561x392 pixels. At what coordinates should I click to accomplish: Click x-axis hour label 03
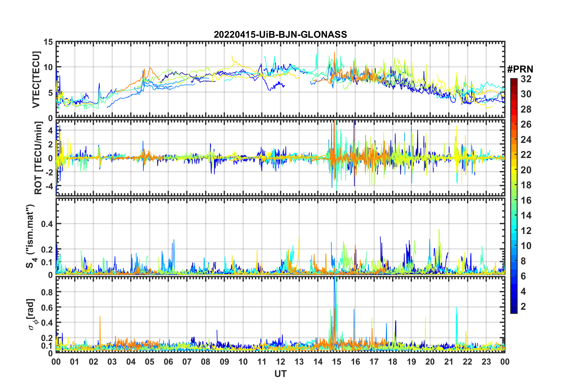pos(112,362)
